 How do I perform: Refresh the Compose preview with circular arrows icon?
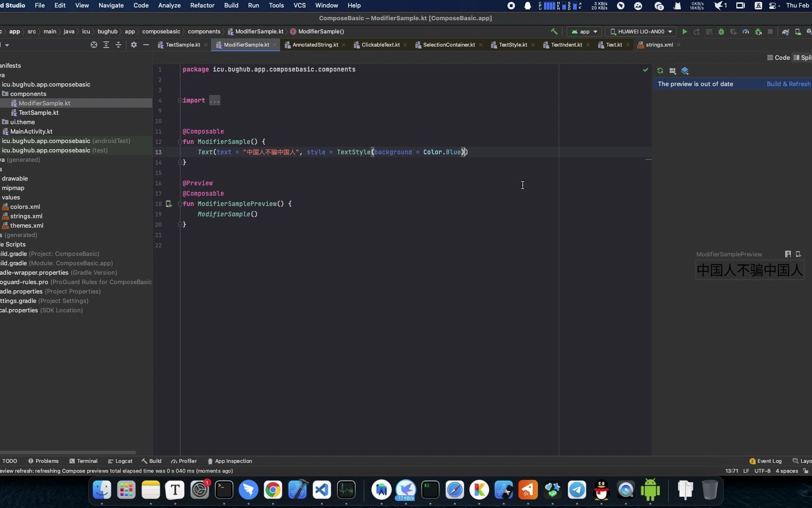click(x=660, y=71)
